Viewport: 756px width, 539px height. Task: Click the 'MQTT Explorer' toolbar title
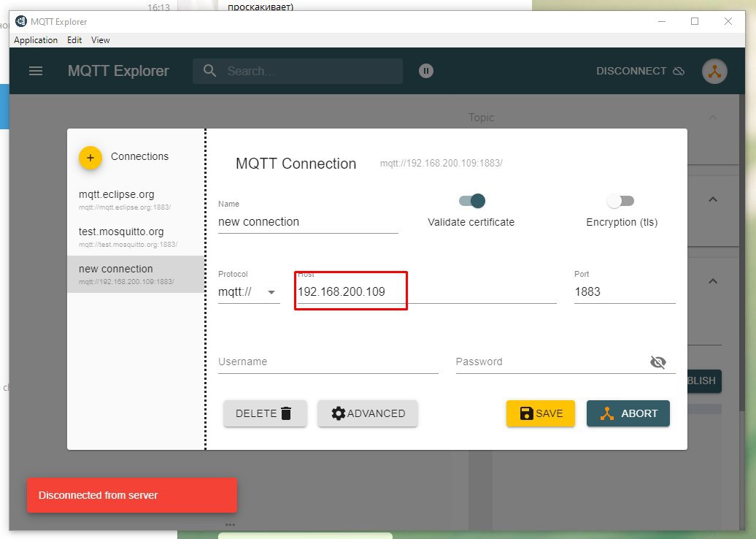(x=118, y=71)
